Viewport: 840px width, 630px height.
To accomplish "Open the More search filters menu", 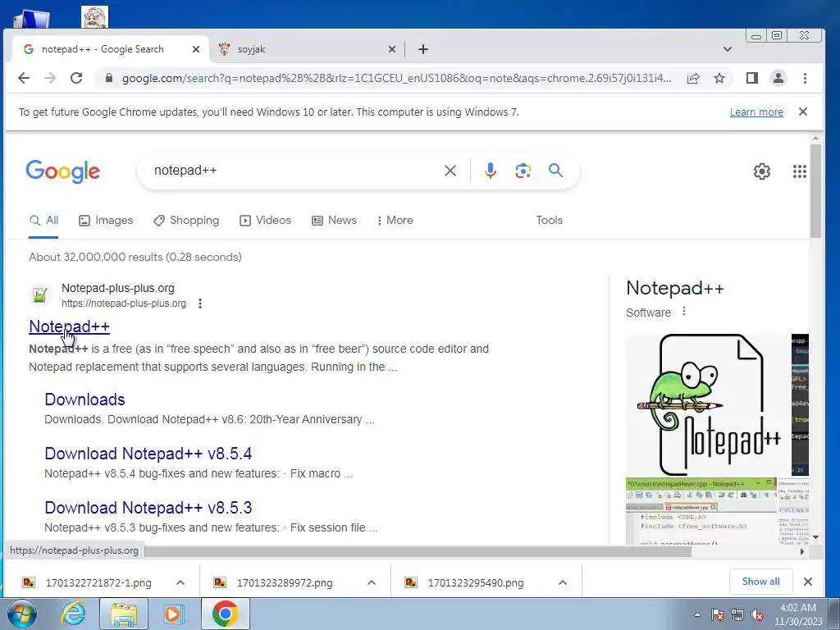I will pos(395,220).
